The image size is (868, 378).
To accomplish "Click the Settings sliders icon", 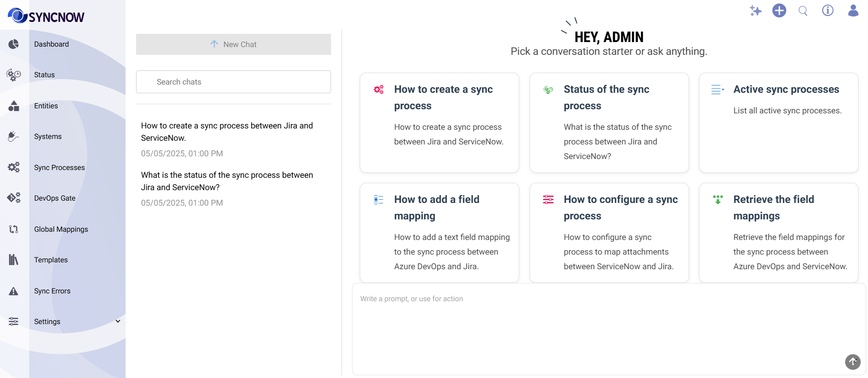I will point(14,321).
